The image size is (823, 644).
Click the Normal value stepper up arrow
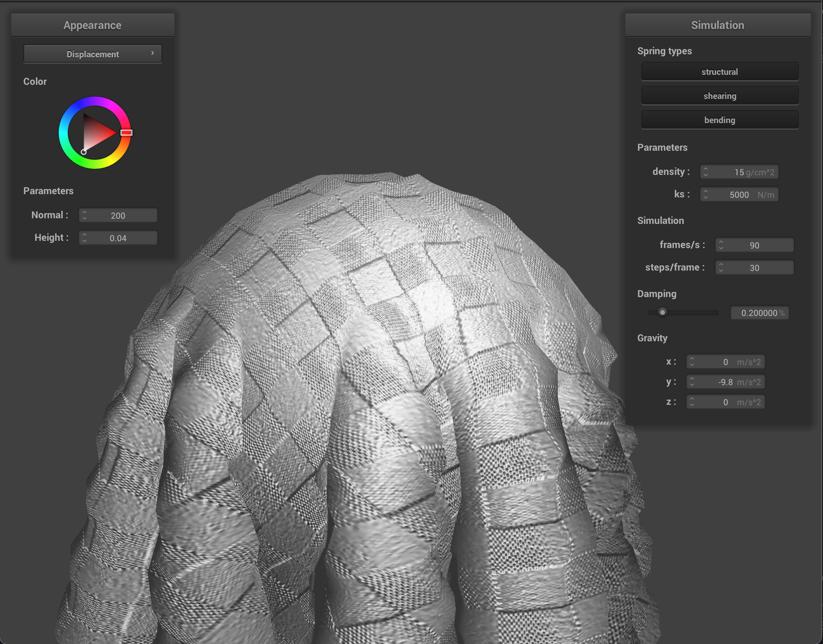tap(84, 213)
